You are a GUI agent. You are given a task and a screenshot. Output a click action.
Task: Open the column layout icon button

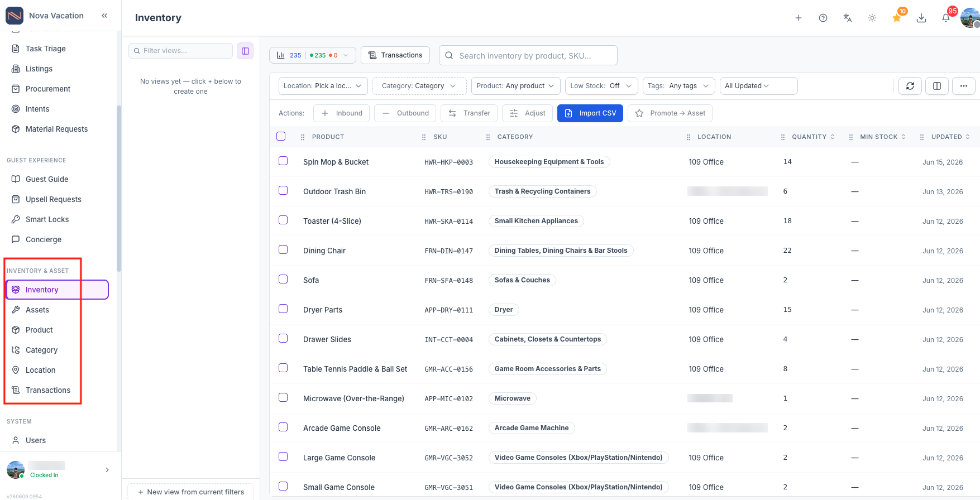pos(937,86)
